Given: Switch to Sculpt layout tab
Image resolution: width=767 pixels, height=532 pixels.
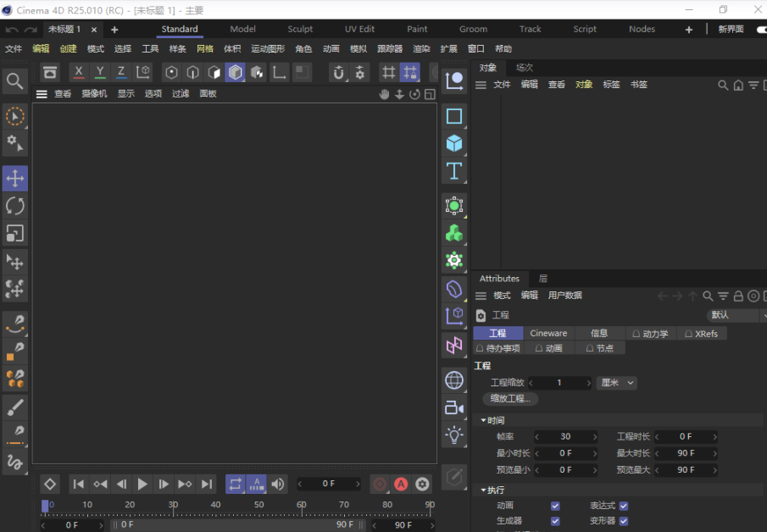Looking at the screenshot, I should coord(300,30).
